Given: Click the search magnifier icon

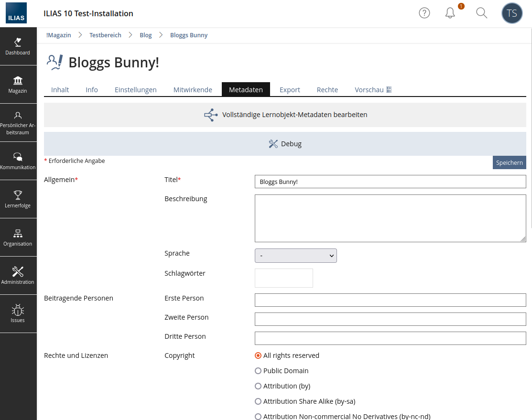Looking at the screenshot, I should [481, 13].
